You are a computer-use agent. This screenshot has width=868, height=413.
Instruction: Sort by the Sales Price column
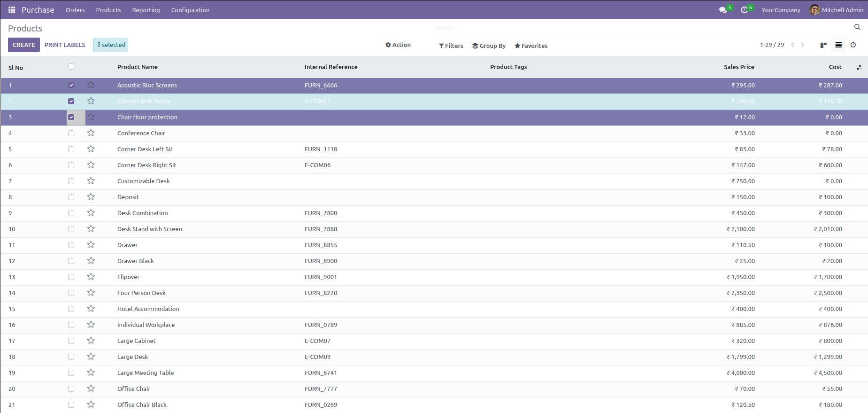(x=739, y=67)
